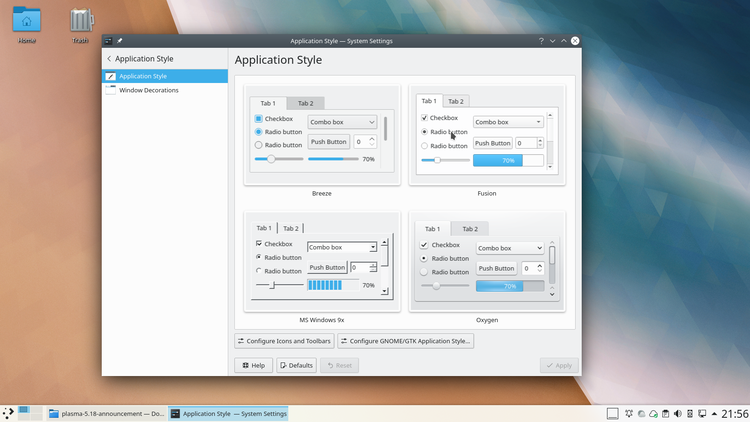
Task: Click the Defaults button
Action: tap(297, 366)
